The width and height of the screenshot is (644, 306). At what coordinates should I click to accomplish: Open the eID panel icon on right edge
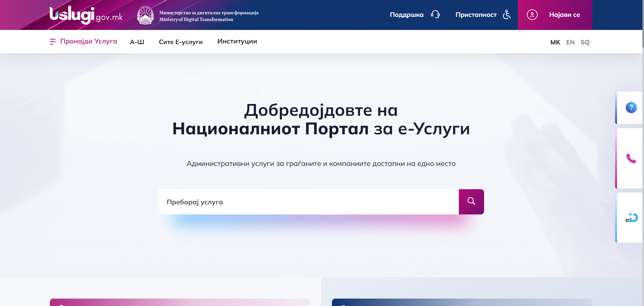click(x=631, y=218)
